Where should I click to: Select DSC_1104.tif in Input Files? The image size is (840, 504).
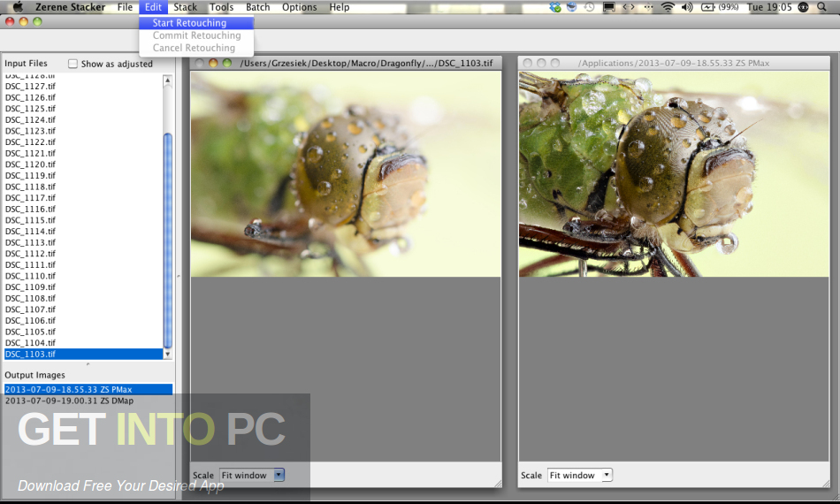84,343
